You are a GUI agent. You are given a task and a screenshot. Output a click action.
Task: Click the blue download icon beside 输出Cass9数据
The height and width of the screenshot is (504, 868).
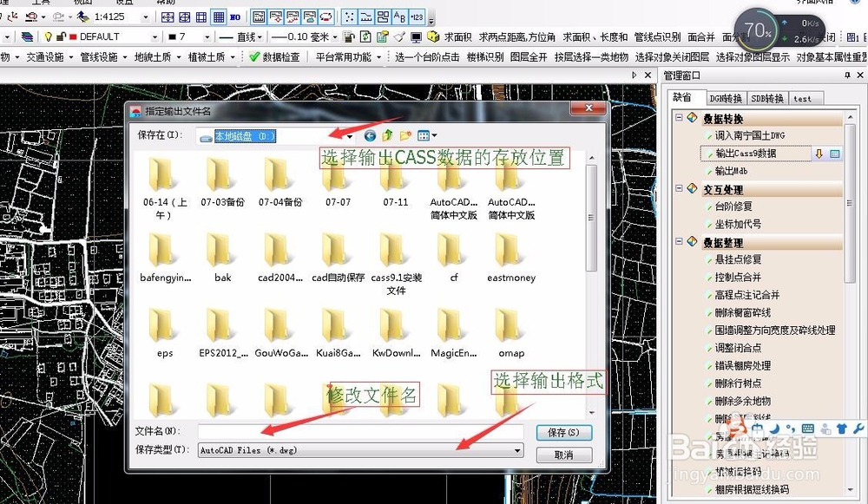[x=819, y=154]
